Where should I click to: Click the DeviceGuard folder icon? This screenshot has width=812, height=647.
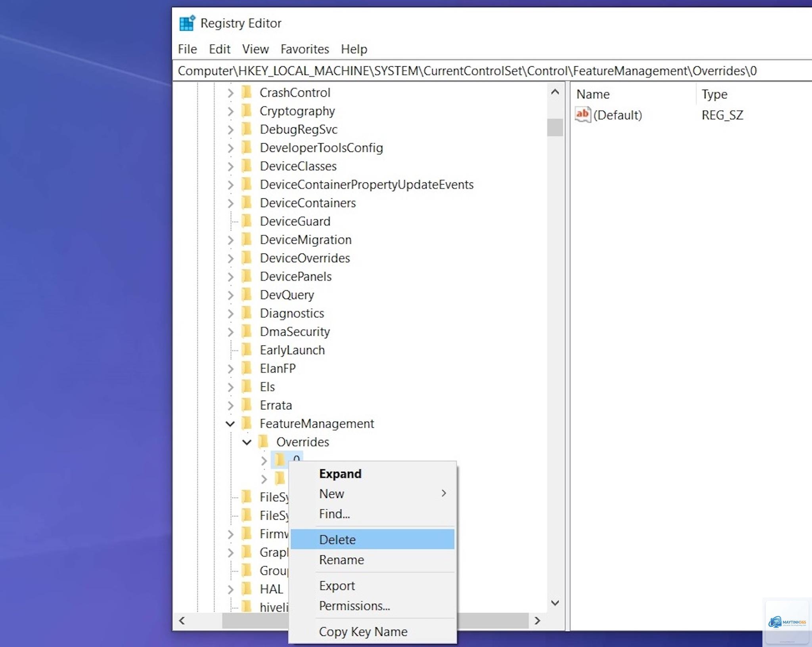(x=247, y=221)
